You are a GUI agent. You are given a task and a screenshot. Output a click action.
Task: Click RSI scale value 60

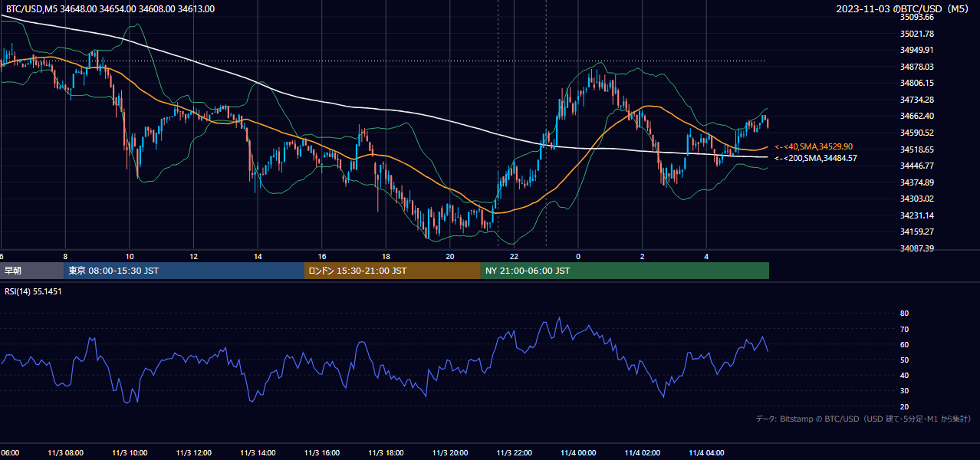904,344
